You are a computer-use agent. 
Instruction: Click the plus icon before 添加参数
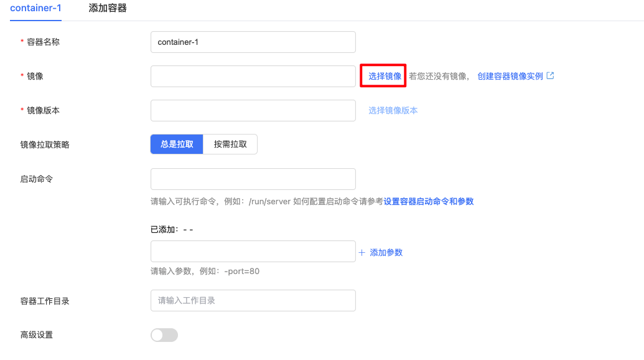362,252
